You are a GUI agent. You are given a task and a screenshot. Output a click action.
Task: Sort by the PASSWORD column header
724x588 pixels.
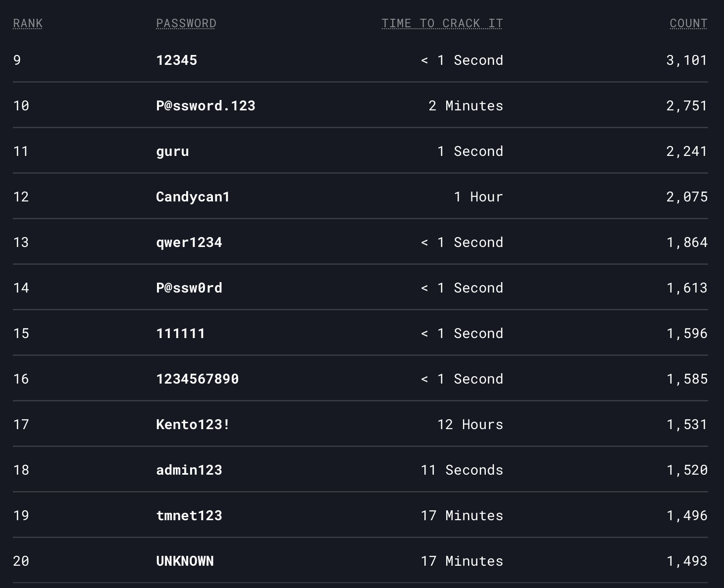(186, 23)
